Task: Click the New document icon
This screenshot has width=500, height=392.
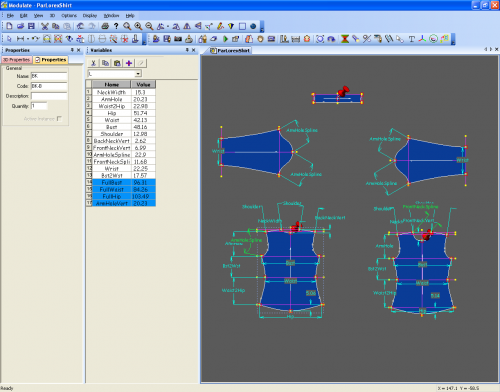Action: [9, 26]
